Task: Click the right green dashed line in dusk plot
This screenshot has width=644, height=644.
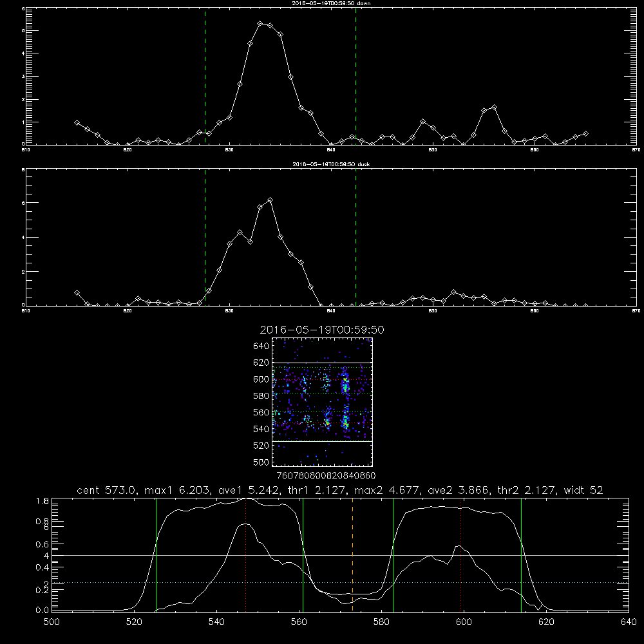Action: tap(355, 237)
